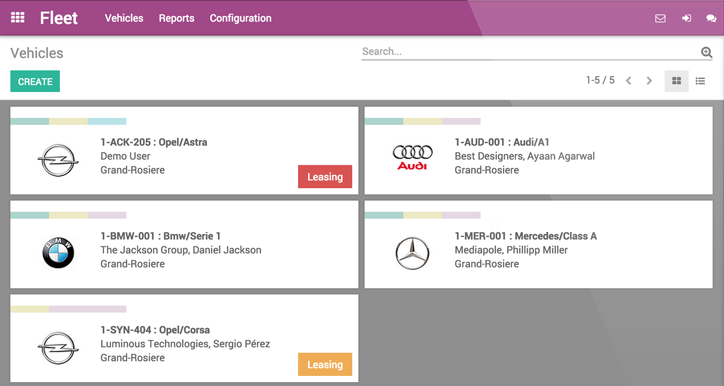
Task: Click the light blue tag on Opel/Astra
Action: (107, 121)
